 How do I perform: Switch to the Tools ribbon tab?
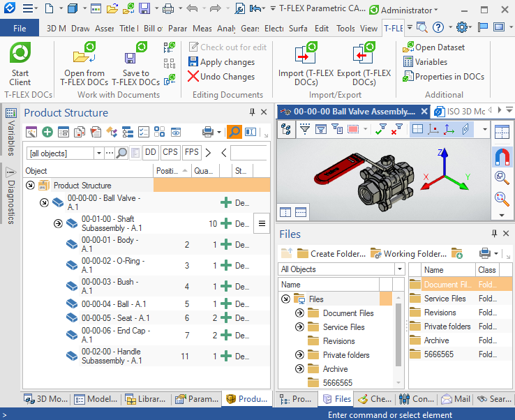345,29
